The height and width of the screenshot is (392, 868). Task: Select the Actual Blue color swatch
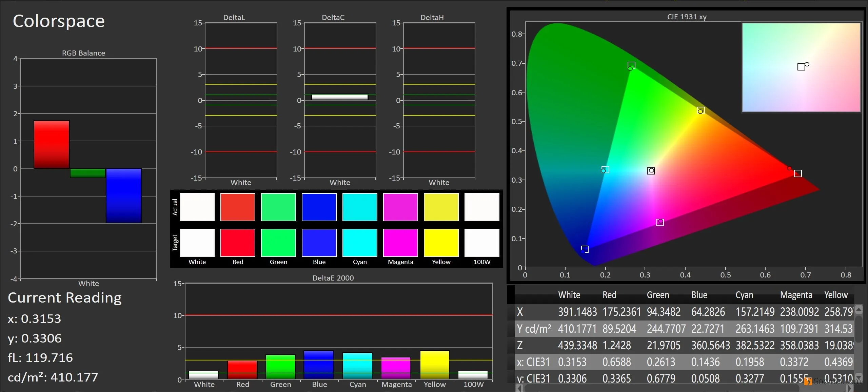(319, 207)
